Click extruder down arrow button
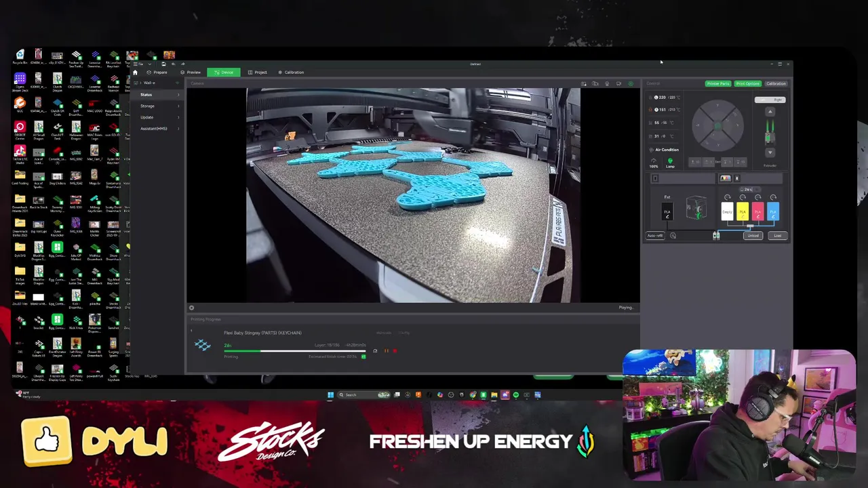This screenshot has width=868, height=488. [770, 152]
